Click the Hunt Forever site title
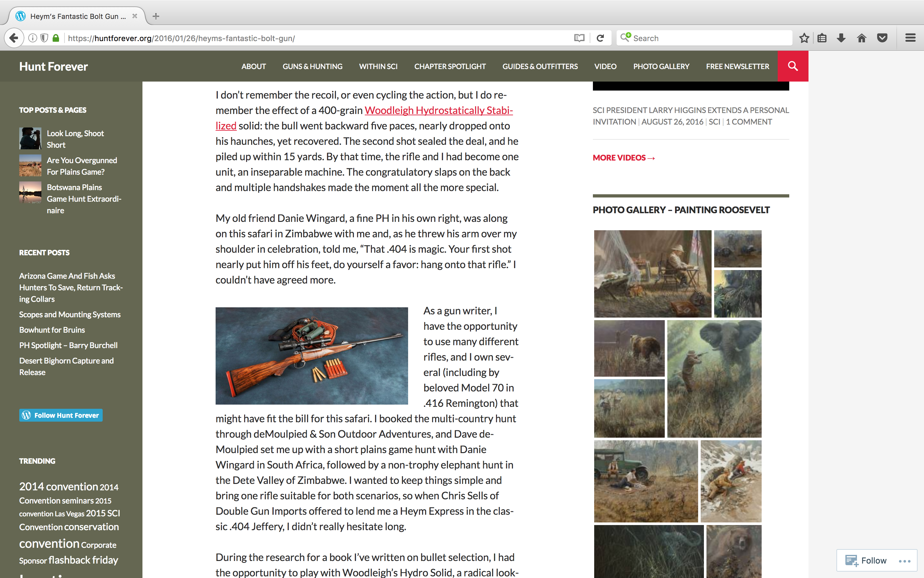 coord(54,66)
